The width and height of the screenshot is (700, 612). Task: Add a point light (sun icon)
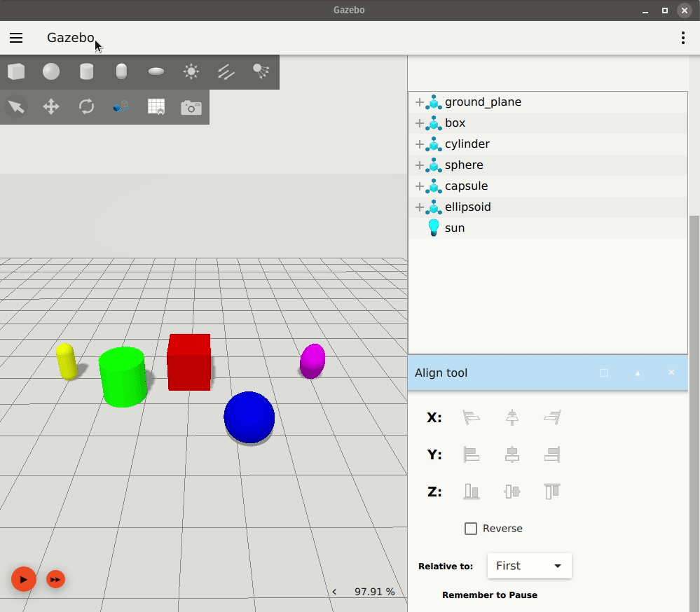(191, 71)
